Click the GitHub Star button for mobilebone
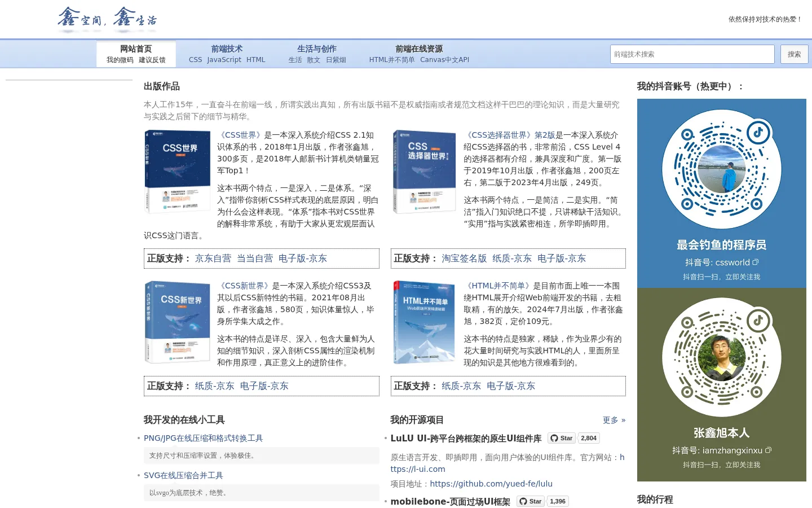This screenshot has height=508, width=812. point(530,501)
